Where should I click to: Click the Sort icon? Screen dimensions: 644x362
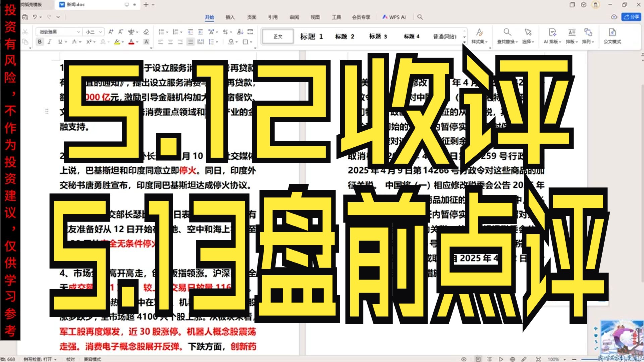[240, 32]
